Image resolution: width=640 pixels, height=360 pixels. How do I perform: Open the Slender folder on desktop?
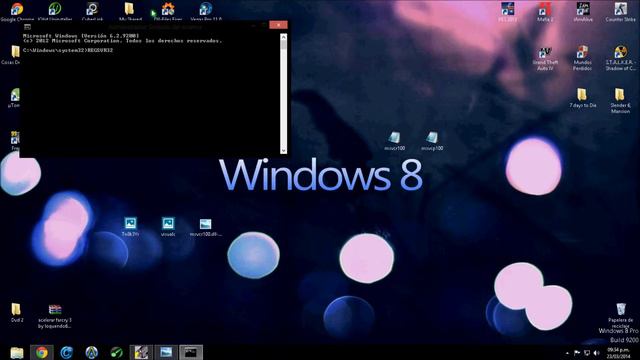[x=620, y=100]
